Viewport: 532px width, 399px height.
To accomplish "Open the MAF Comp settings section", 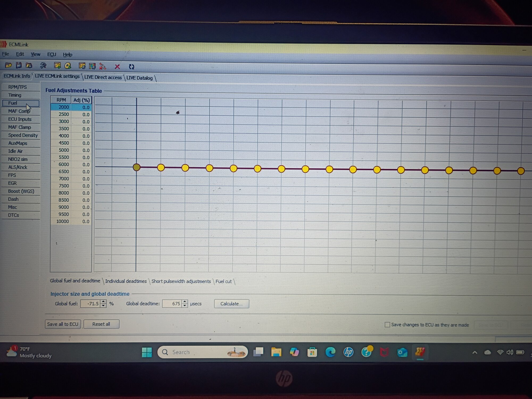I will (21, 111).
